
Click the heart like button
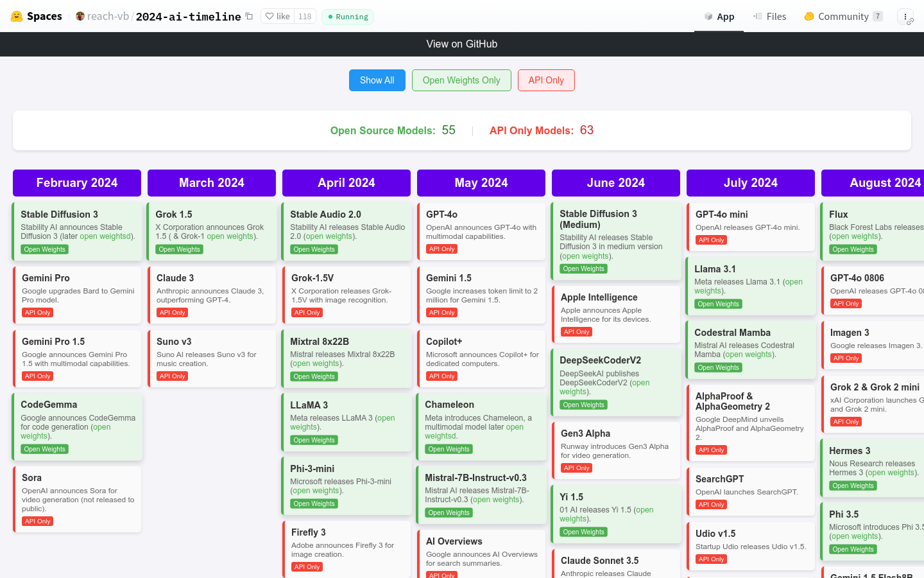coord(277,16)
